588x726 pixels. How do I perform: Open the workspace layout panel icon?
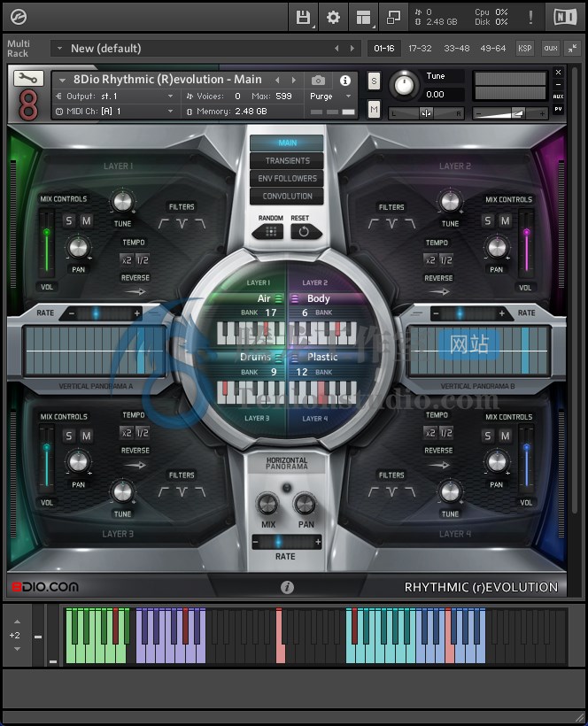coord(363,18)
